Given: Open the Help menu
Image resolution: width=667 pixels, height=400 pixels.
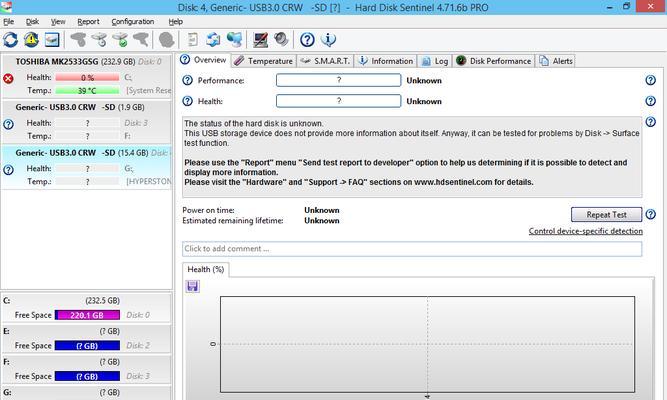Looking at the screenshot, I should 175,22.
